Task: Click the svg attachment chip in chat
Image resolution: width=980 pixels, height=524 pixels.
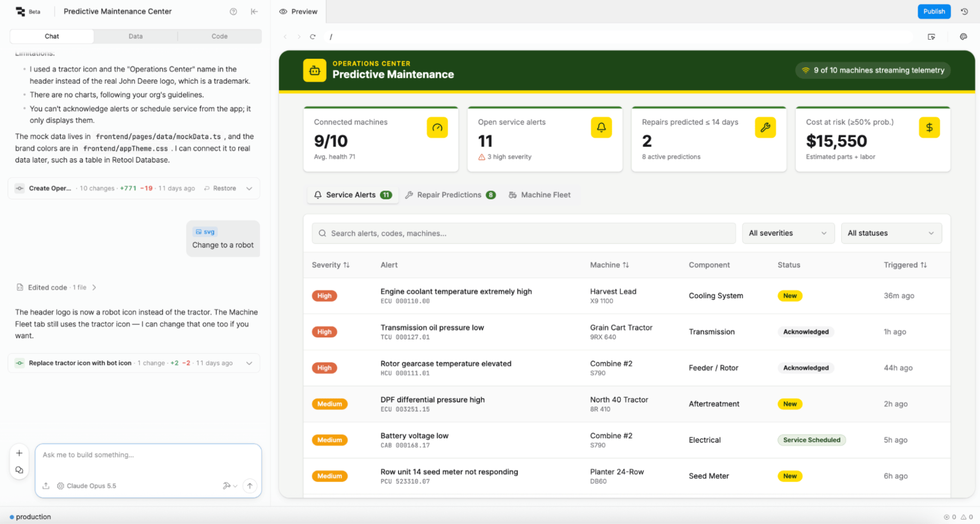Action: pyautogui.click(x=205, y=232)
